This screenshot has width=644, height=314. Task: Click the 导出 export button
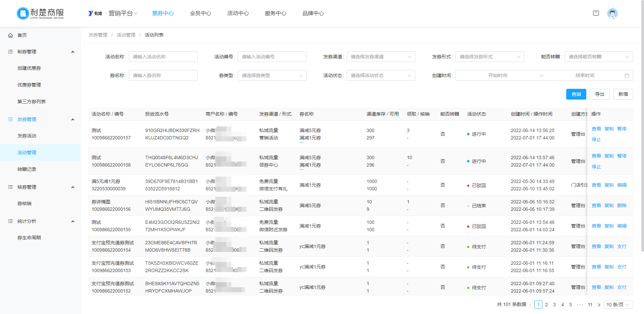600,94
